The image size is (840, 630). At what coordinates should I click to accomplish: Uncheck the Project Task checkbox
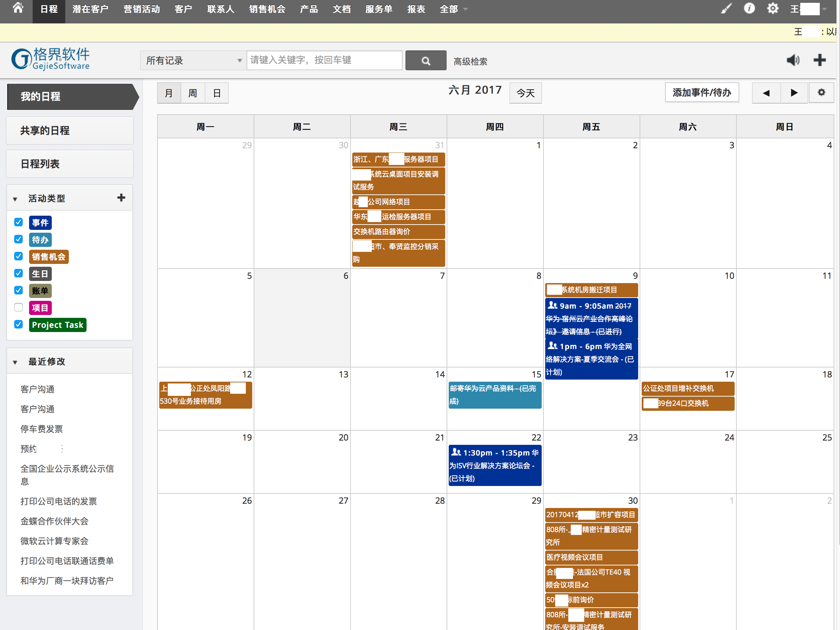click(x=18, y=324)
